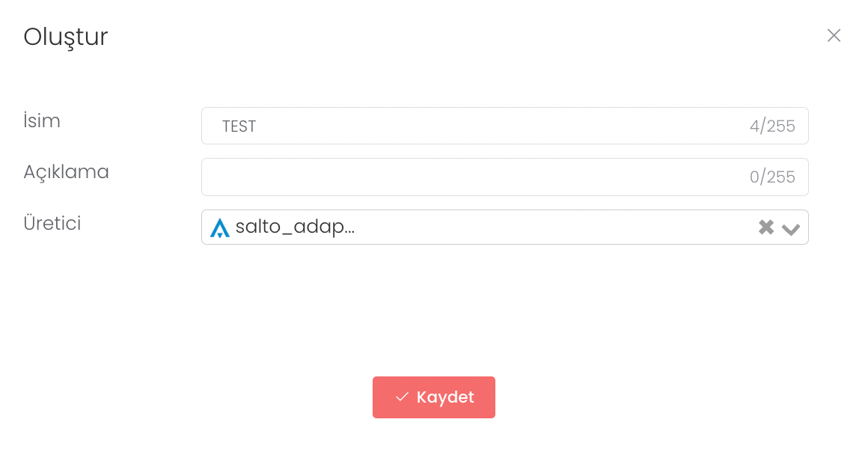Click the TEST text in İsim

[239, 126]
